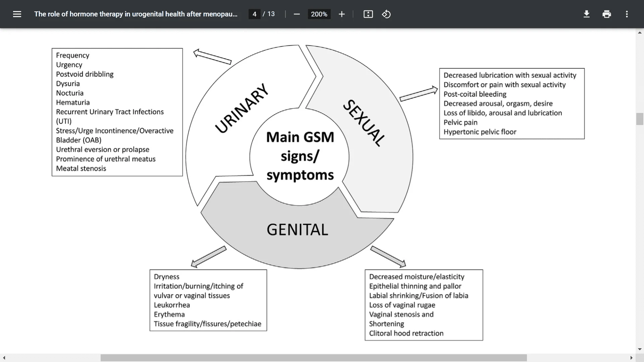Viewport: 644px width, 362px height.
Task: Click 'Tissue fragility/fissures/petechiae' text
Action: pyautogui.click(x=208, y=324)
